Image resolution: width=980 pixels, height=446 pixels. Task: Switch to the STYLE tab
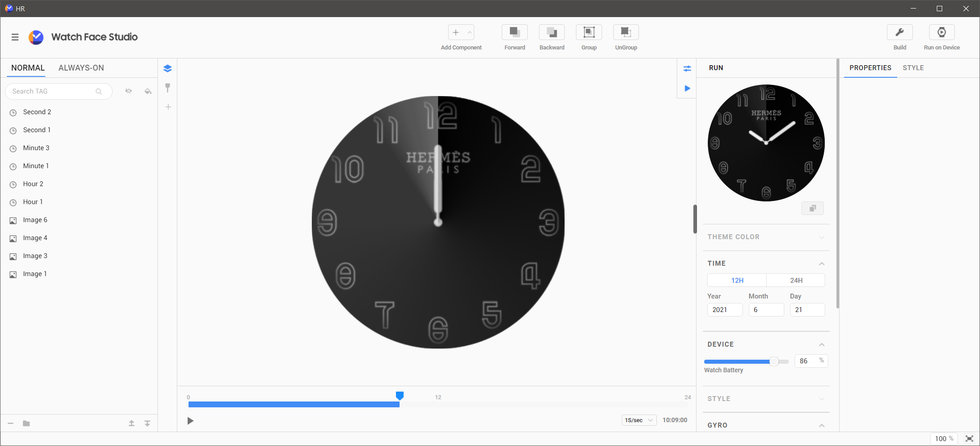[x=913, y=68]
